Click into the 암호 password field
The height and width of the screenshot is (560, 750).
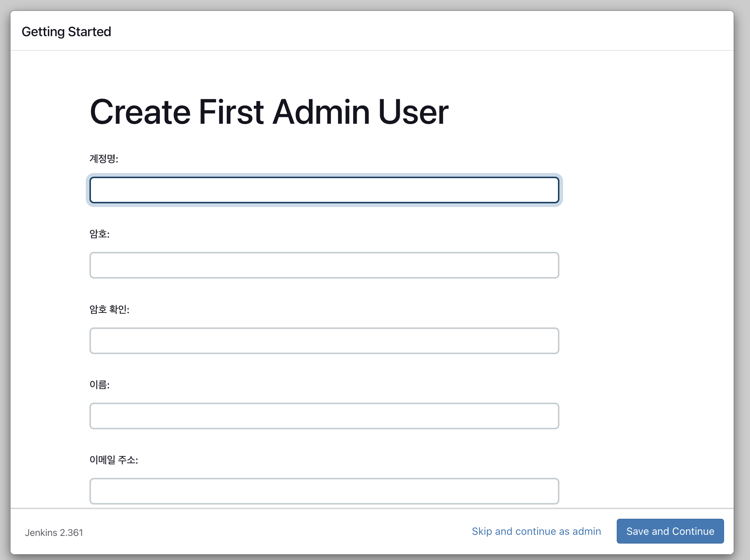(x=324, y=265)
